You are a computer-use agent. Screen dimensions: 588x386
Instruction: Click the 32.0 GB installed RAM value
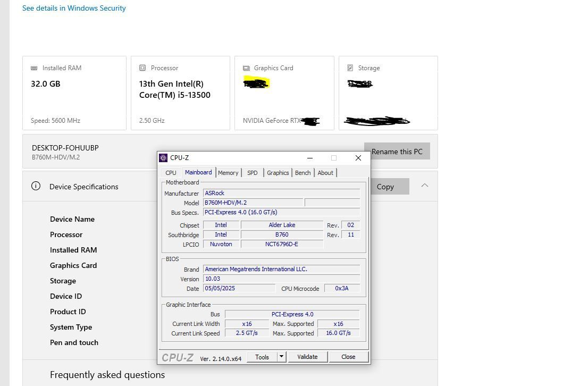click(45, 83)
